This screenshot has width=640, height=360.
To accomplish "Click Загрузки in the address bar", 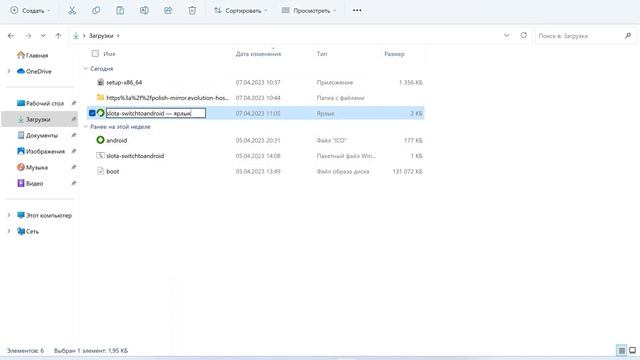I will [x=101, y=36].
